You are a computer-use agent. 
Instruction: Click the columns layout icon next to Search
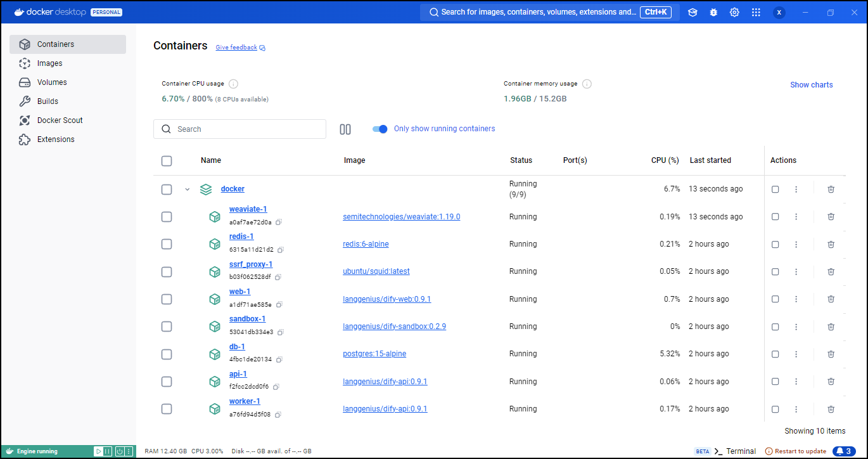click(x=345, y=129)
